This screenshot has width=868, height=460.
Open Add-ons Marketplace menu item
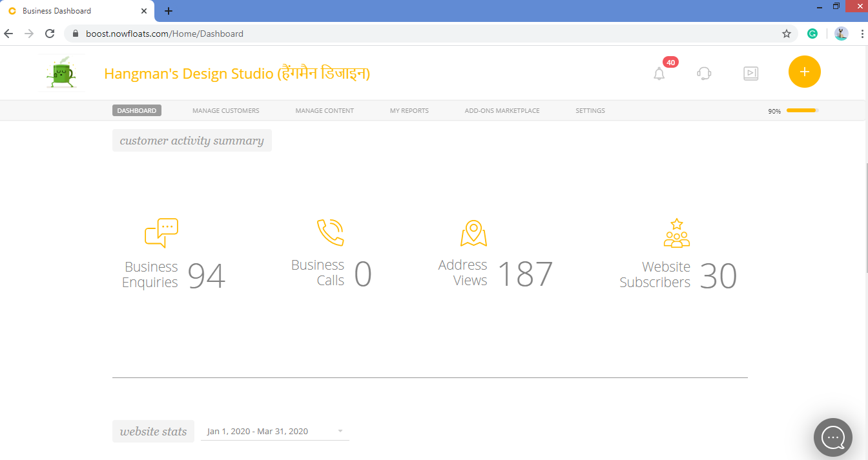(502, 110)
